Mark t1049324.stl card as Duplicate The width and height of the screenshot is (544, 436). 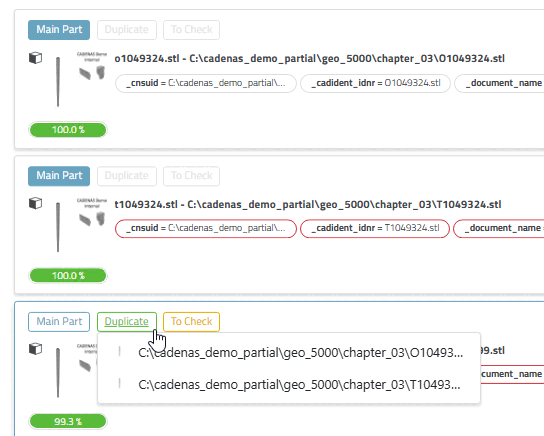[127, 176]
